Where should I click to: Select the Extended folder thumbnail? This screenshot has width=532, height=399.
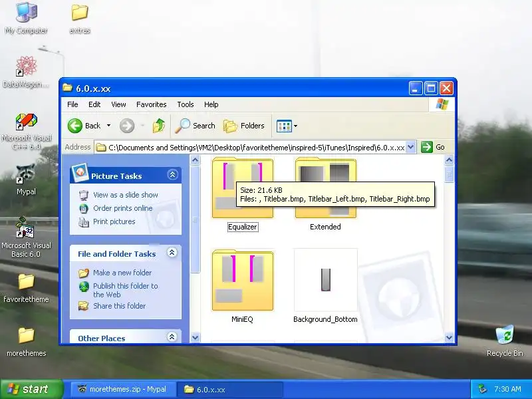click(x=325, y=188)
